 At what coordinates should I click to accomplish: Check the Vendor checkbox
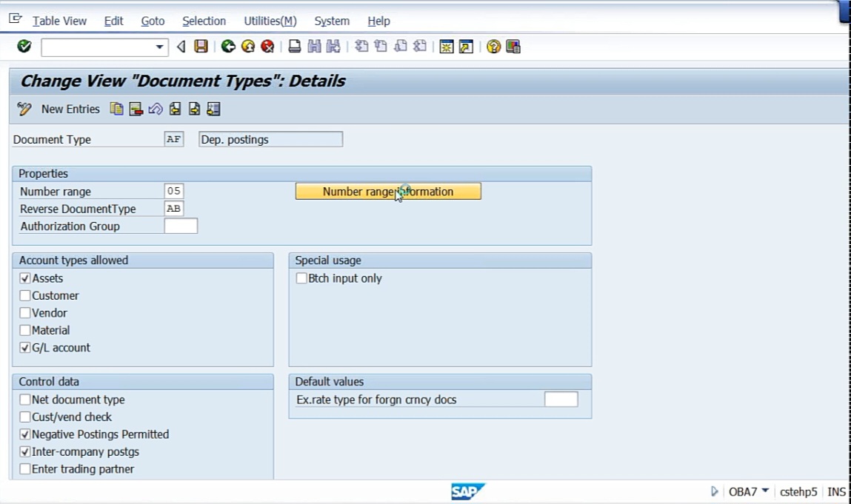click(25, 313)
